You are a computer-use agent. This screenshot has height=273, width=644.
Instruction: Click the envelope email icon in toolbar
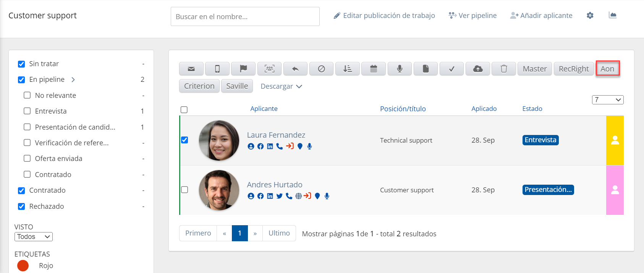[x=191, y=69]
